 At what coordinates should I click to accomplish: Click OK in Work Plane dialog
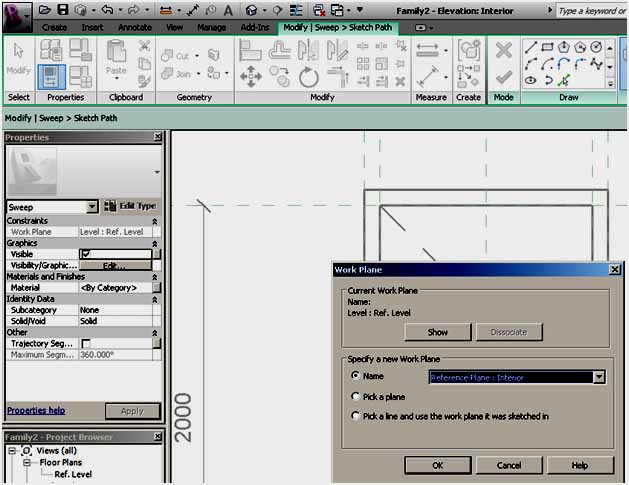[x=438, y=465]
